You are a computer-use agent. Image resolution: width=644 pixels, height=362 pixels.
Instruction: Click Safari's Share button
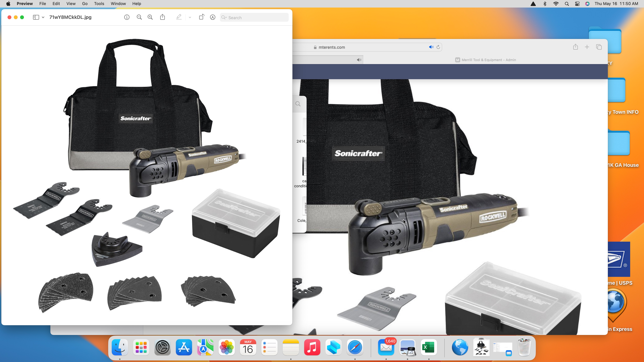(575, 47)
